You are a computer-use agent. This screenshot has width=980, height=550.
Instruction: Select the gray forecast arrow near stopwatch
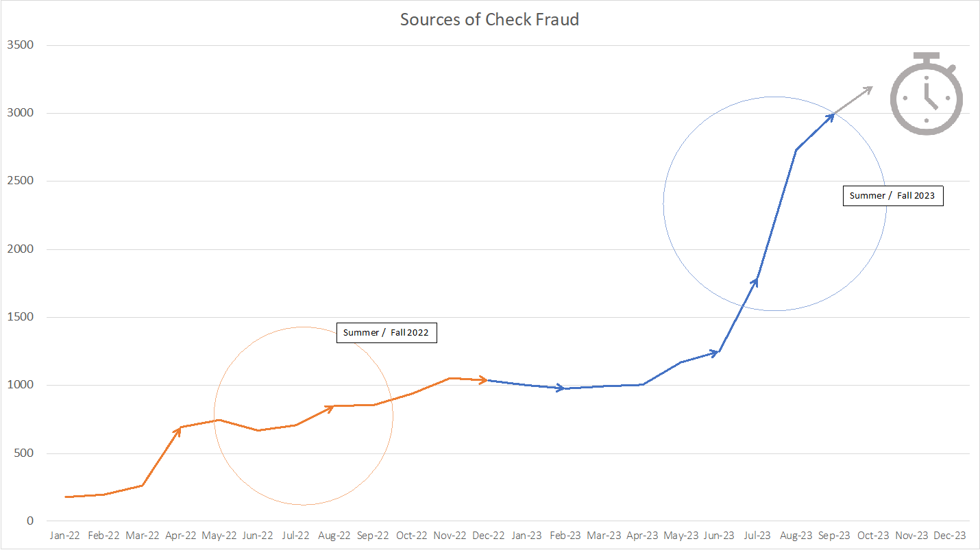click(x=854, y=100)
